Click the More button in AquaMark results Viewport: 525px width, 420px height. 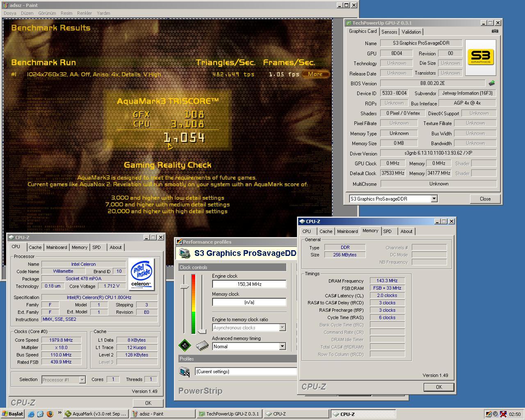(x=315, y=74)
